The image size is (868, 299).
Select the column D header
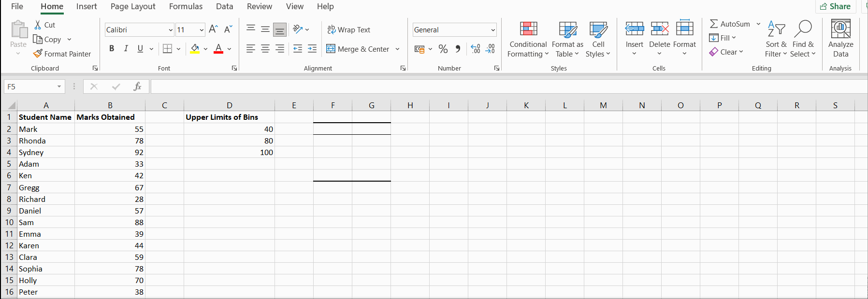(x=230, y=105)
